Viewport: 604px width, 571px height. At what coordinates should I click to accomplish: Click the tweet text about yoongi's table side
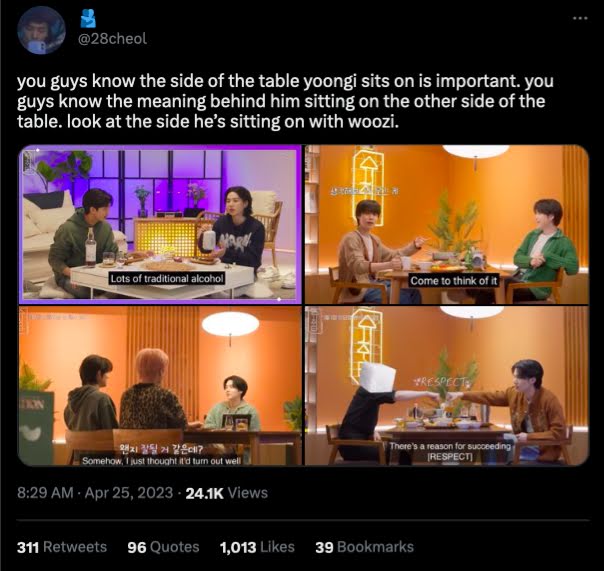285,101
